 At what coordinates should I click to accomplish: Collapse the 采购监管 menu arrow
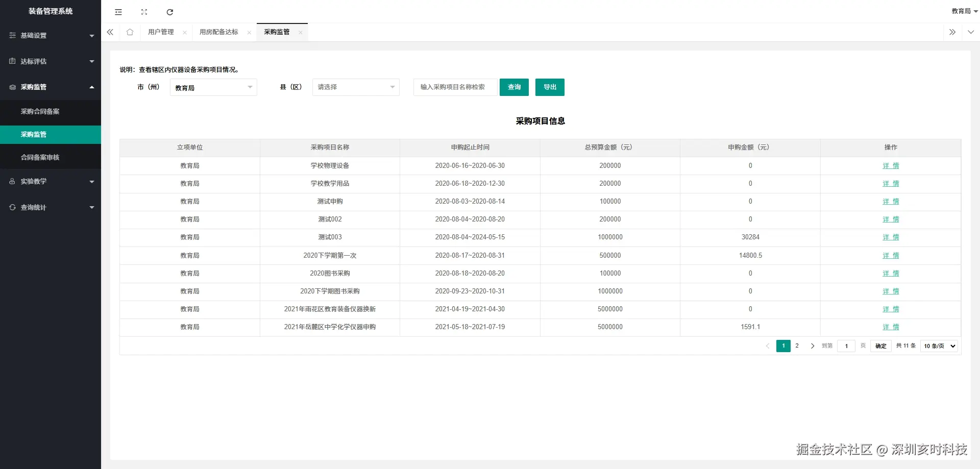(92, 87)
